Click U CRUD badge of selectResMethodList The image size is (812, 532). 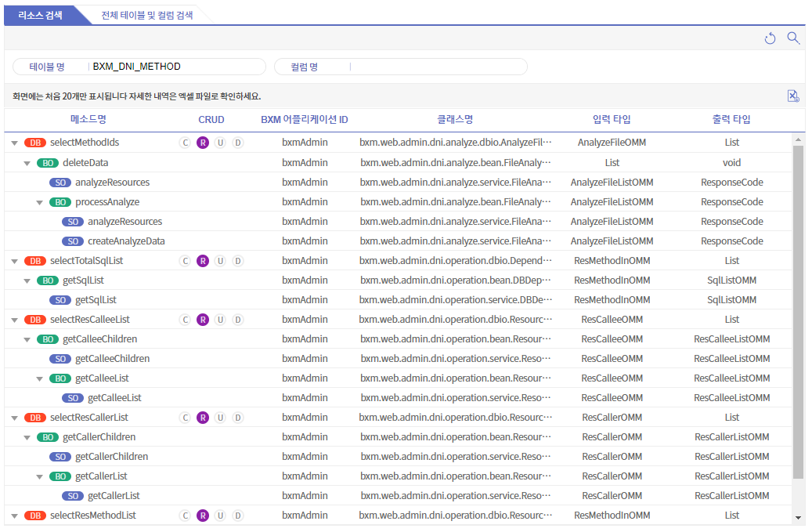(221, 516)
